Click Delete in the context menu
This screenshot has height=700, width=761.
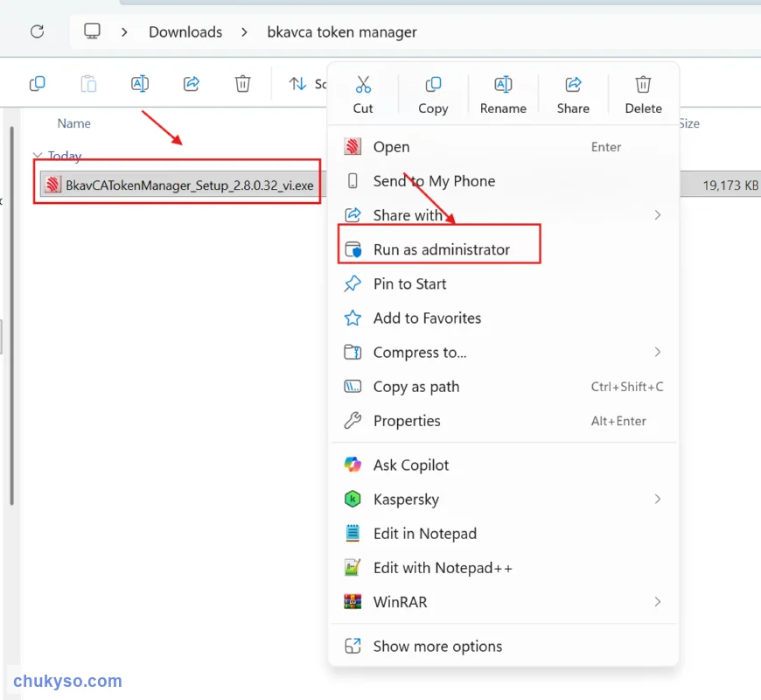click(643, 94)
